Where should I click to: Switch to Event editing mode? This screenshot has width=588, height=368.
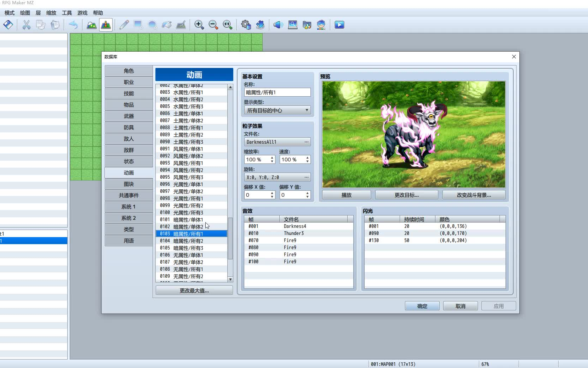point(106,25)
